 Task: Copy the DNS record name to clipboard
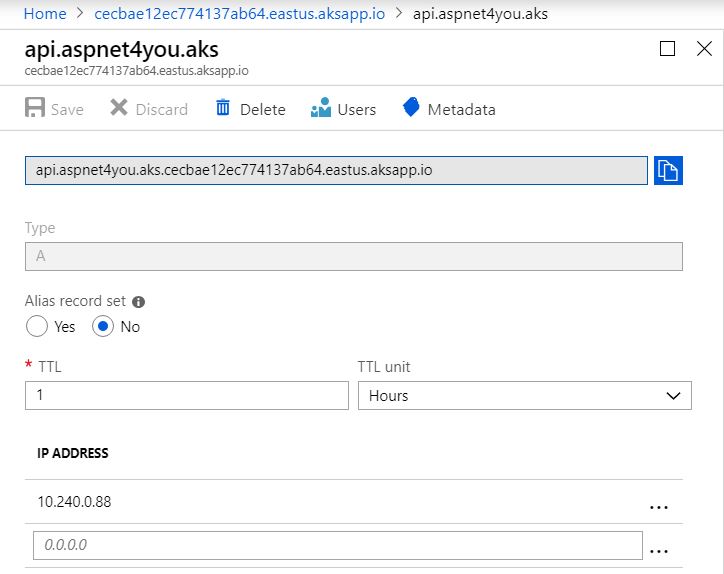(668, 170)
